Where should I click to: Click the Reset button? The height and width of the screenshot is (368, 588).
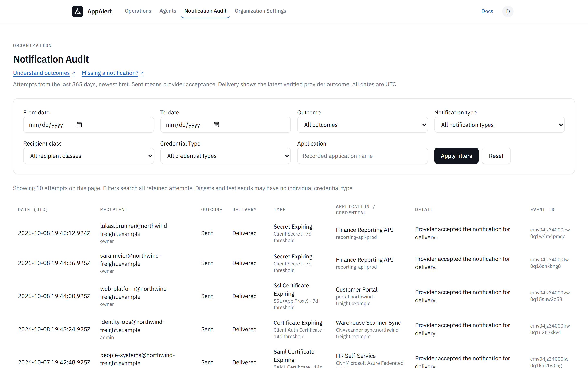pyautogui.click(x=496, y=156)
